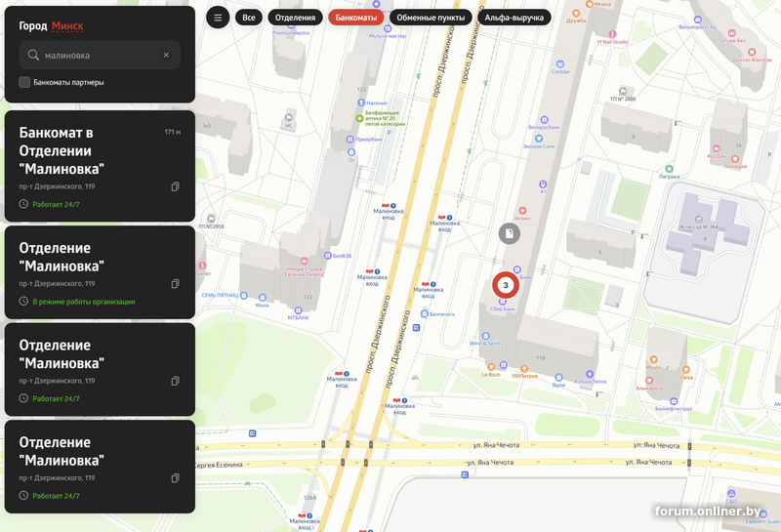This screenshot has height=532, width=781.
Task: Click the ТП № 2886 marker
Action: click(623, 91)
